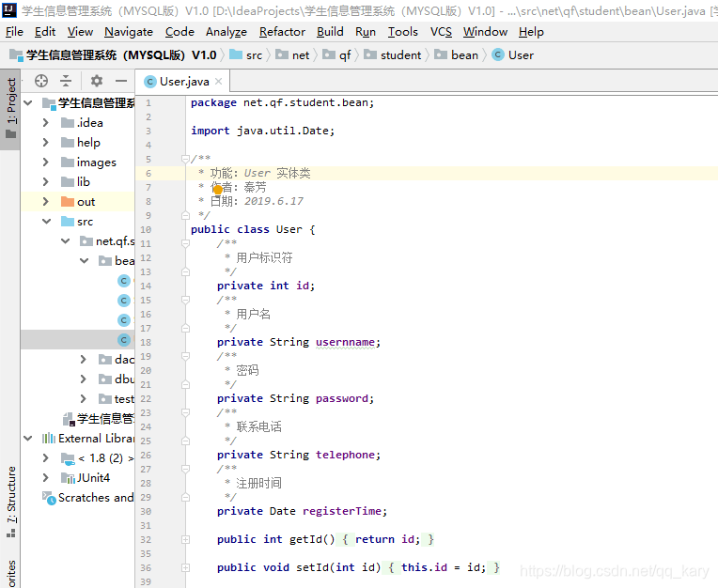Expand the help folder
This screenshot has width=718, height=588.
45,143
